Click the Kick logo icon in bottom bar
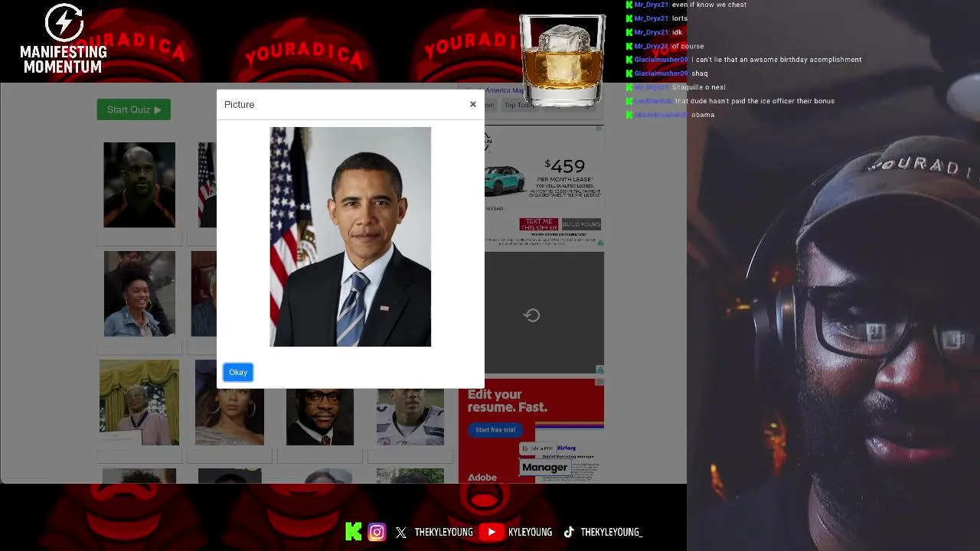Screen dimensions: 980x551 point(354,532)
